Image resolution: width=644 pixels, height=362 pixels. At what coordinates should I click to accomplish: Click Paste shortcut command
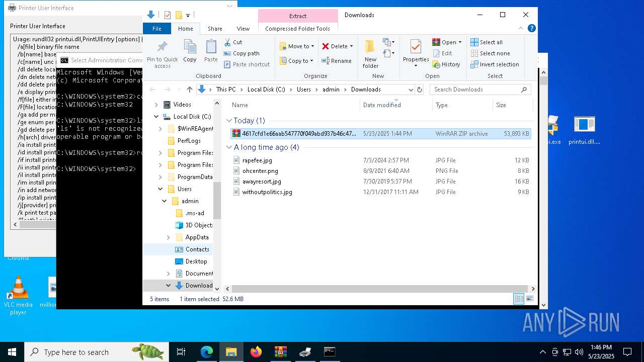pos(247,64)
